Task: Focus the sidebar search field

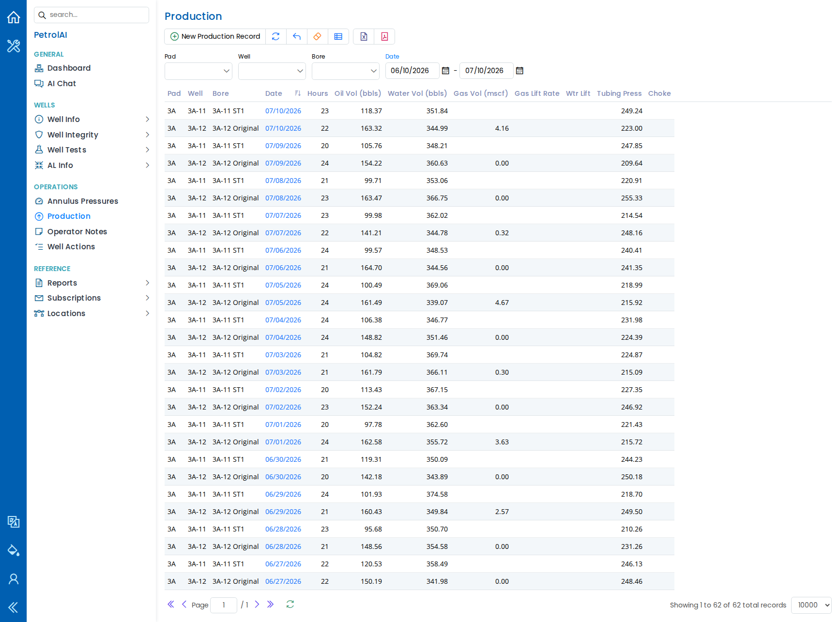Action: coord(92,15)
